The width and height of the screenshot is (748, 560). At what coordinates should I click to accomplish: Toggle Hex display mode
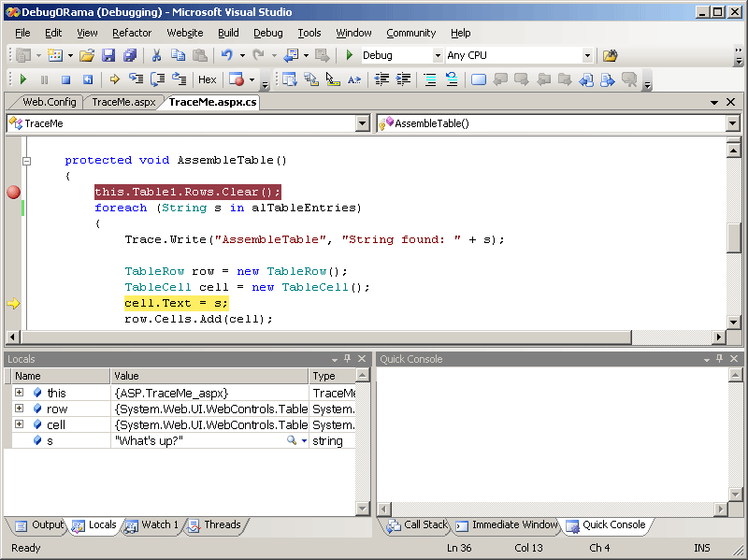point(207,80)
